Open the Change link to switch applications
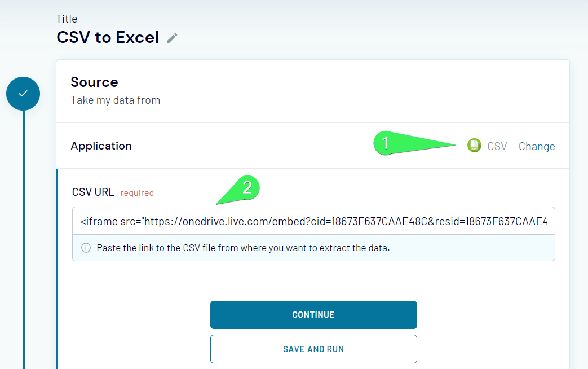The width and height of the screenshot is (588, 369). pyautogui.click(x=536, y=146)
